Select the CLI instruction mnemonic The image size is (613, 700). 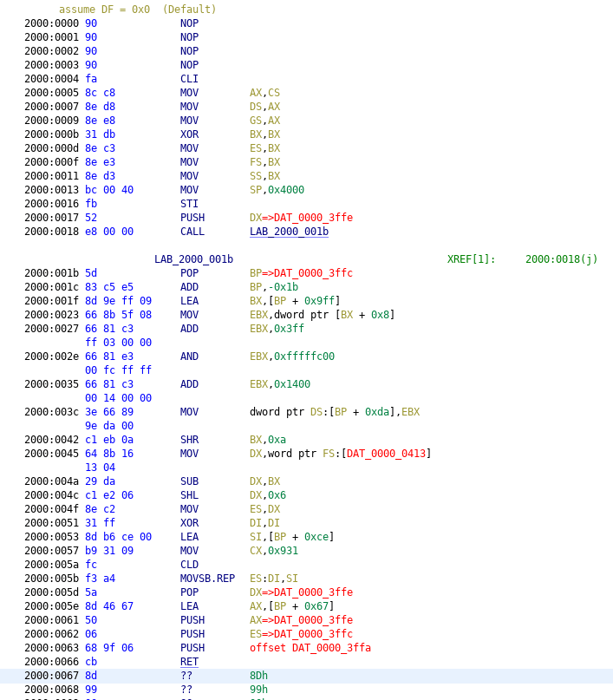(189, 79)
